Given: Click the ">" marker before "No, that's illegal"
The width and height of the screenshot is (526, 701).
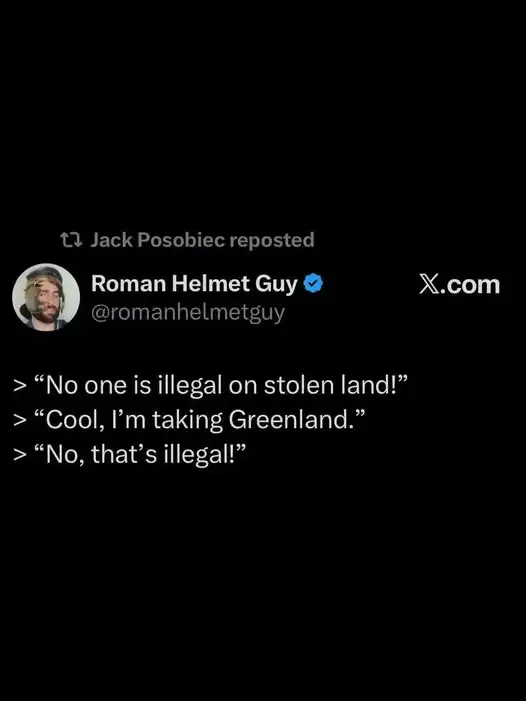Looking at the screenshot, I should (20, 455).
